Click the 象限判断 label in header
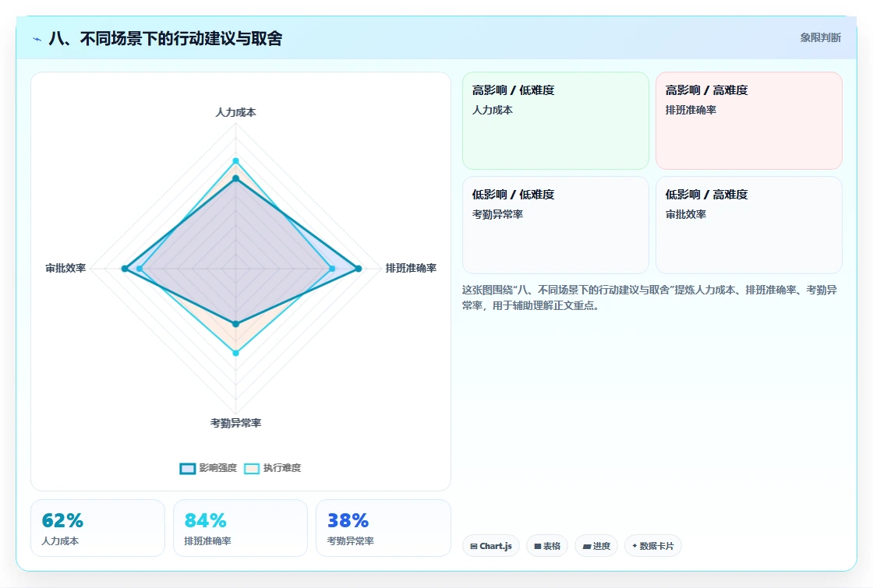 click(x=820, y=38)
